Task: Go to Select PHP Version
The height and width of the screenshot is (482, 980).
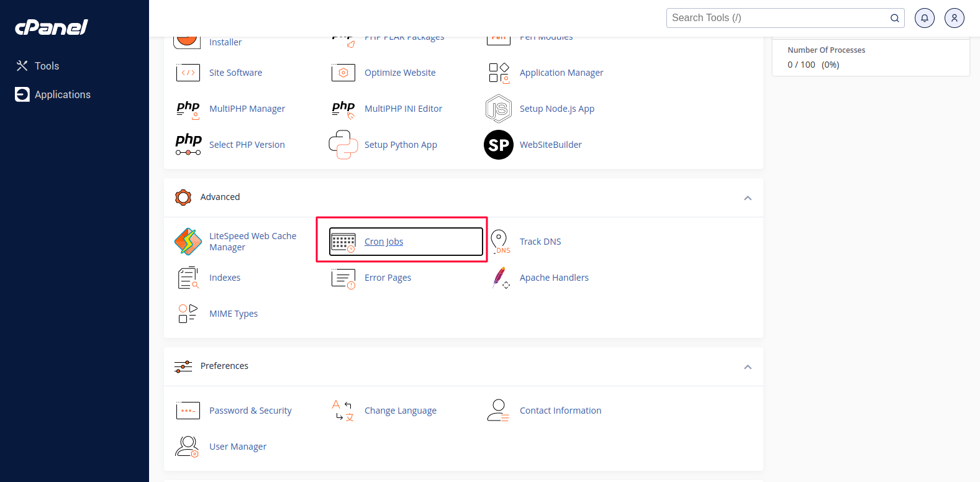Action: coord(247,145)
